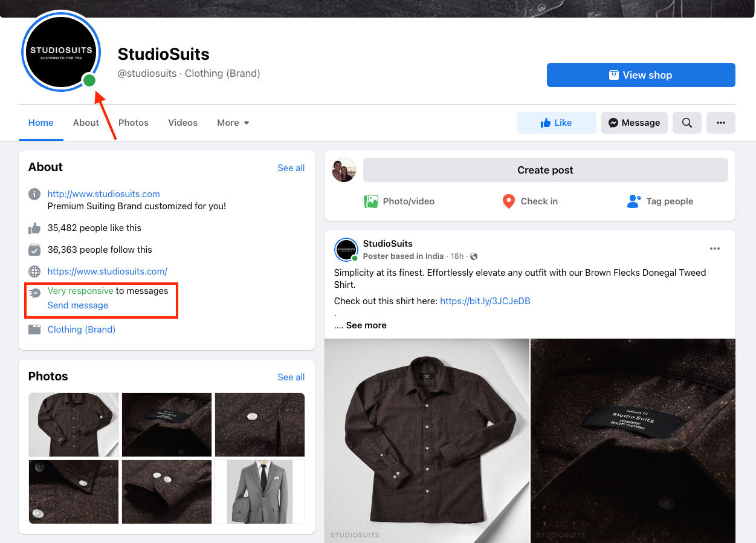Like the StudioSuits page
756x543 pixels.
[x=556, y=123]
